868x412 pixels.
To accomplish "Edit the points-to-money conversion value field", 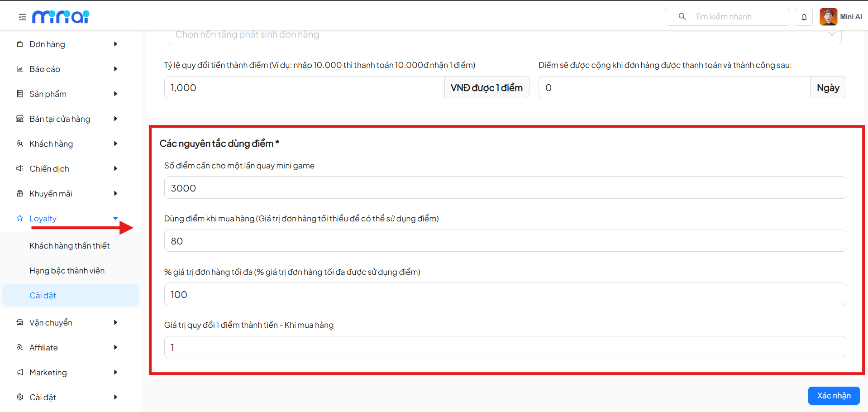I will (x=505, y=347).
